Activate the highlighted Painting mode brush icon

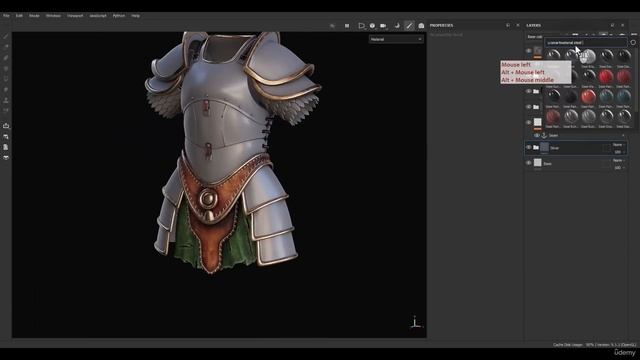coord(409,25)
